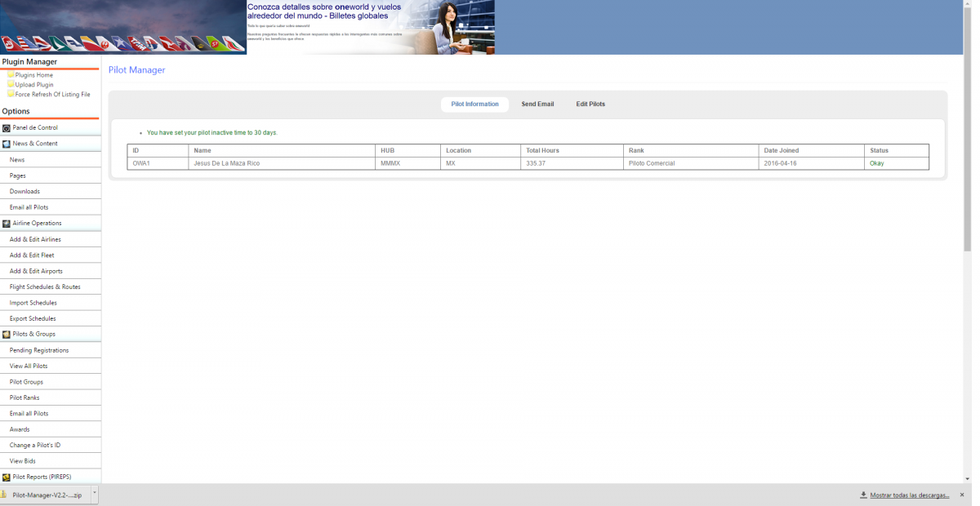980x506 pixels.
Task: Switch to the Edit Pilots tab
Action: [590, 104]
